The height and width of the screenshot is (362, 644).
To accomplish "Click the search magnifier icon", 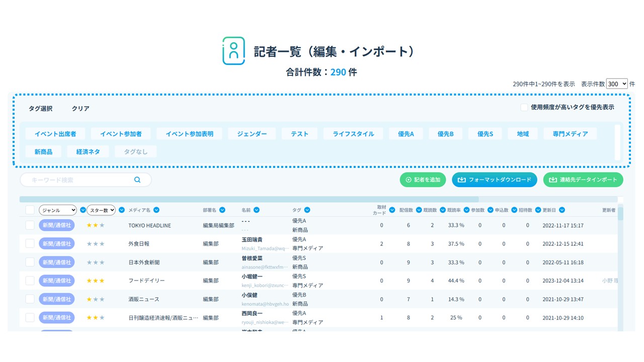I will point(137,180).
